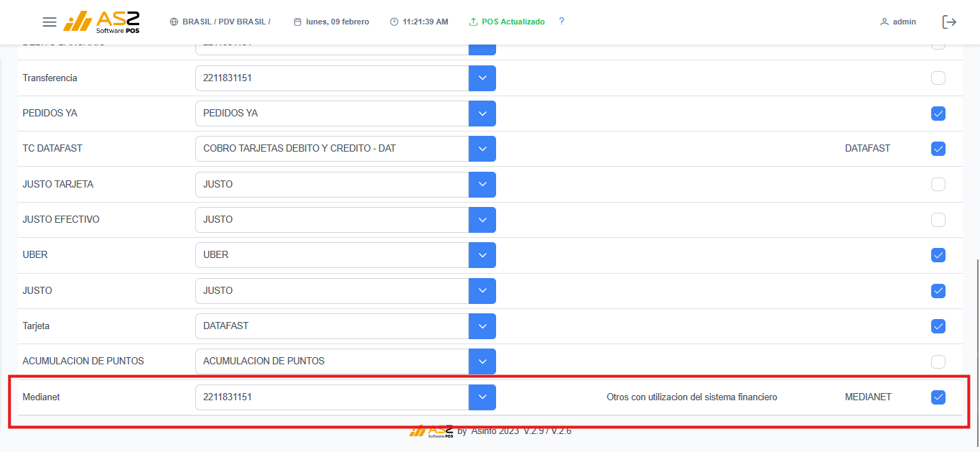The image size is (980, 452).
Task: Click the JUSTO EFECTIVO row label
Action: tap(61, 220)
